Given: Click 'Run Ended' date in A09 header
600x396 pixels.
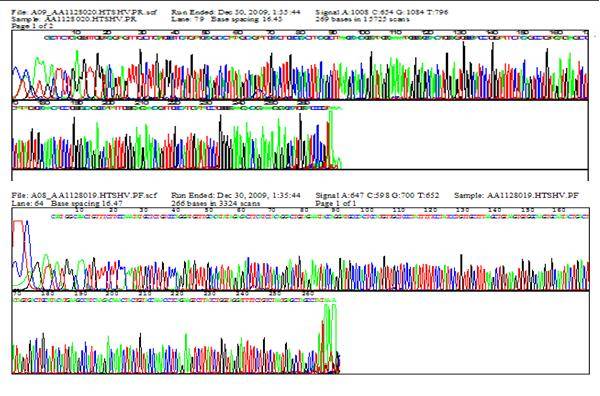Looking at the screenshot, I should (x=236, y=12).
